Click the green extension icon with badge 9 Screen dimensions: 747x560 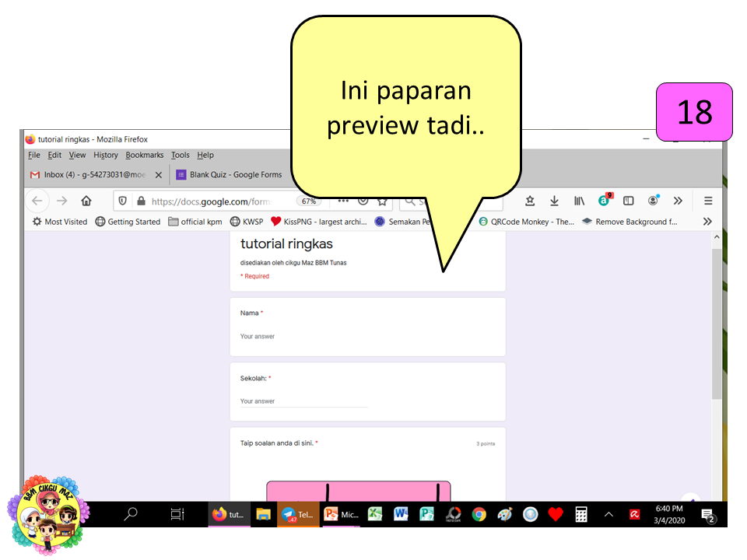point(605,200)
